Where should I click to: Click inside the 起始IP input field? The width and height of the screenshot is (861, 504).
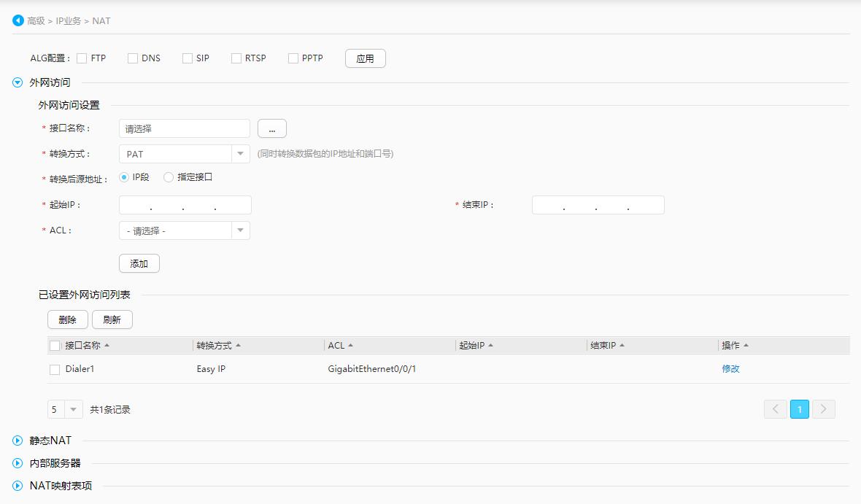[184, 204]
